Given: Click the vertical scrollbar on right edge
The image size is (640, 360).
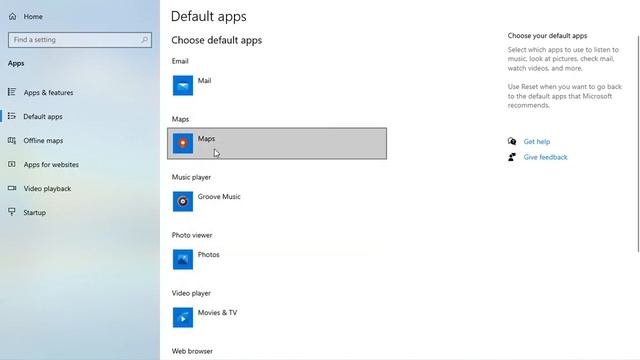Looking at the screenshot, I should point(638,144).
